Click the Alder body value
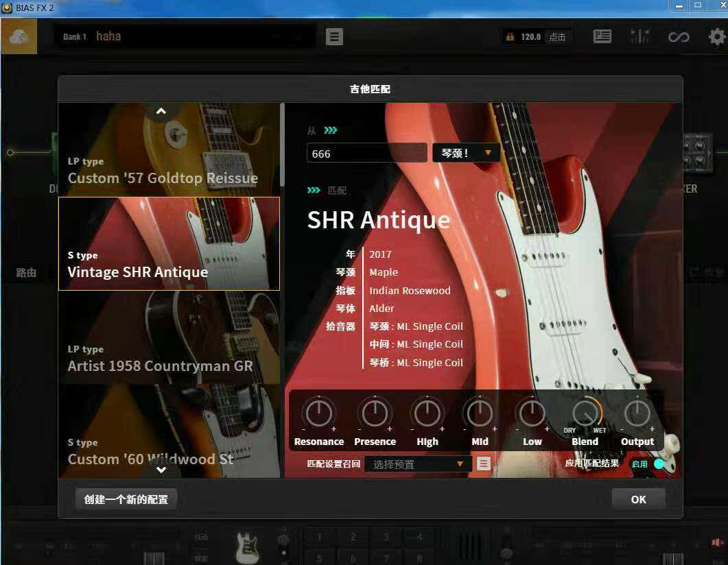The height and width of the screenshot is (565, 728). pos(381,309)
